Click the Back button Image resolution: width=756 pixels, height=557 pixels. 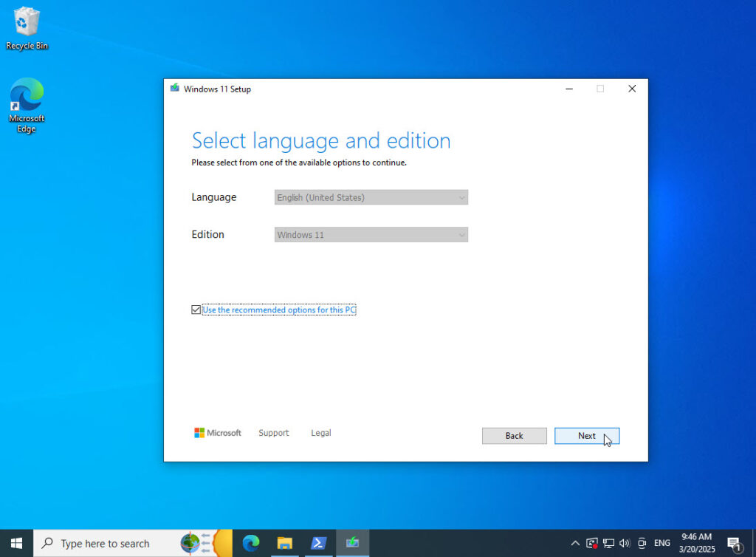tap(514, 435)
